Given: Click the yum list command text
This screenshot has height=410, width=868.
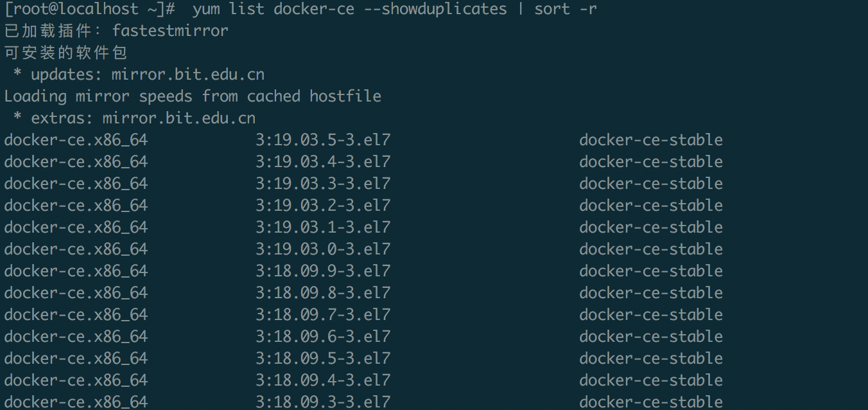Looking at the screenshot, I should pyautogui.click(x=394, y=9).
